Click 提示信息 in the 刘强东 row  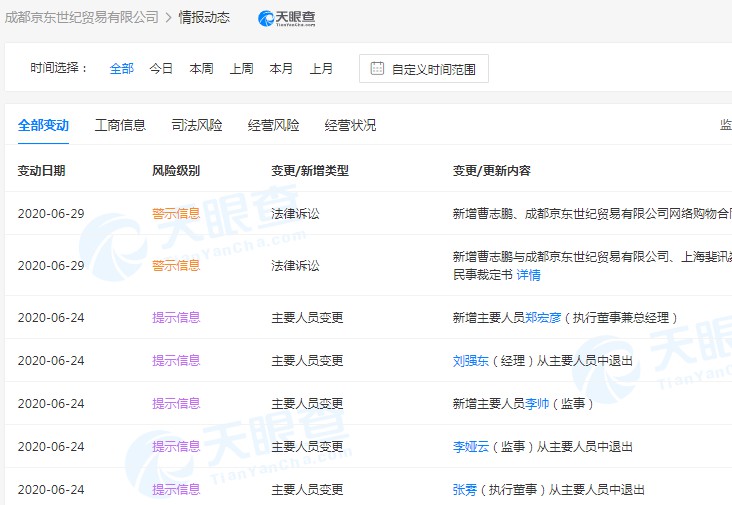click(176, 361)
